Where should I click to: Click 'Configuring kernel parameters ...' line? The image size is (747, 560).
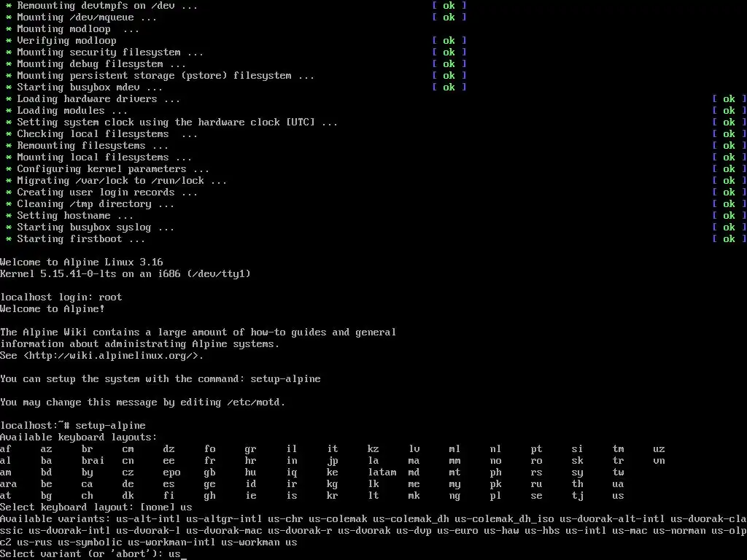click(113, 169)
